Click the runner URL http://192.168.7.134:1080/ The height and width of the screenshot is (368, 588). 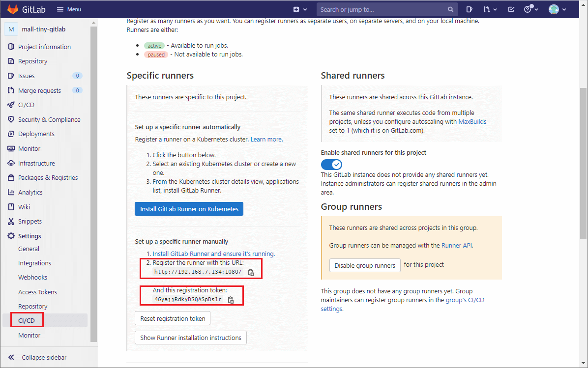(198, 272)
